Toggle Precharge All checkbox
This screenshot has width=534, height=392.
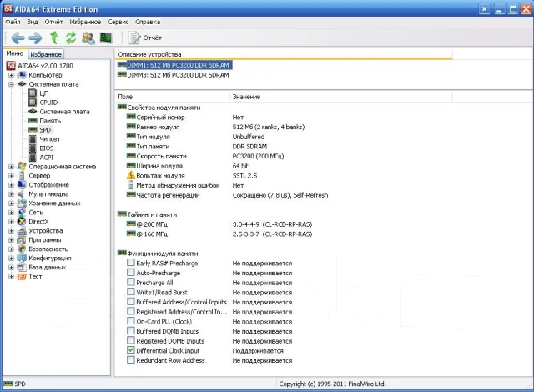click(x=131, y=282)
